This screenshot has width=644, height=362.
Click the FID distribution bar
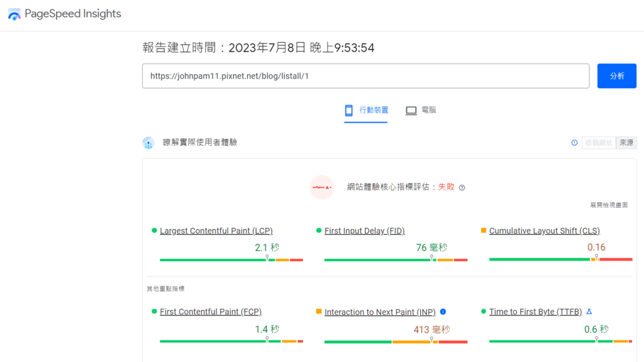tap(396, 260)
